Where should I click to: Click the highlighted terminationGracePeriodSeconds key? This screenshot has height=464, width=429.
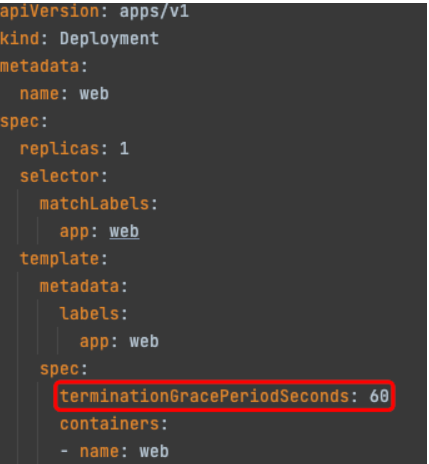click(204, 396)
